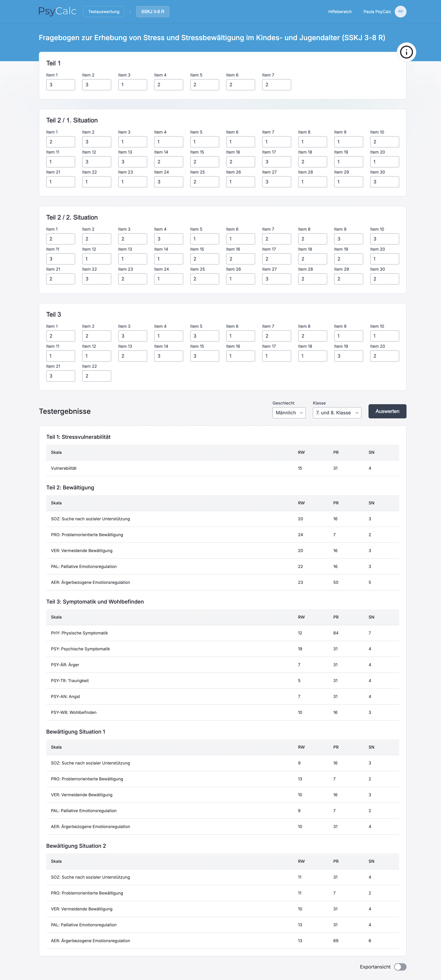Click Teil 3 Item 22 input
The width and height of the screenshot is (441, 980).
coord(96,376)
